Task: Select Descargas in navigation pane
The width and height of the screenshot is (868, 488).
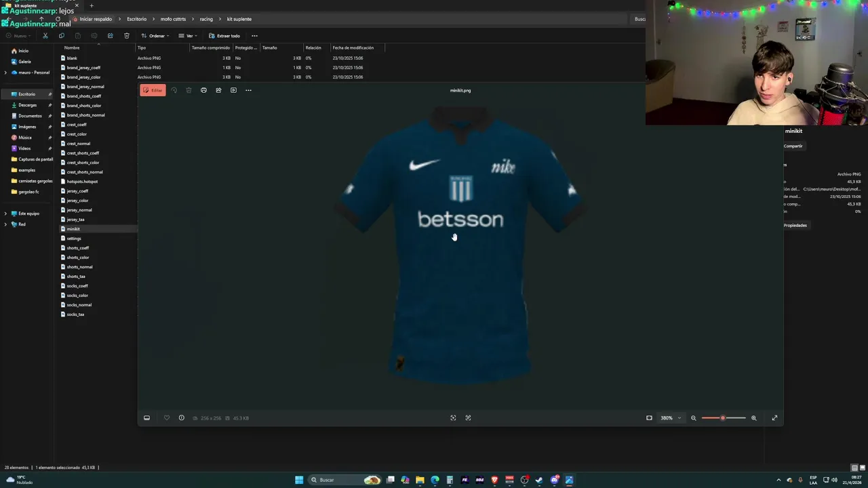Action: tap(27, 105)
